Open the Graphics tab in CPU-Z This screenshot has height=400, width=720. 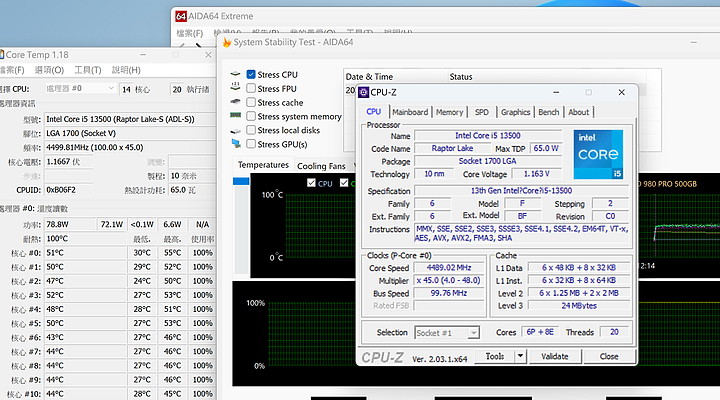point(515,112)
